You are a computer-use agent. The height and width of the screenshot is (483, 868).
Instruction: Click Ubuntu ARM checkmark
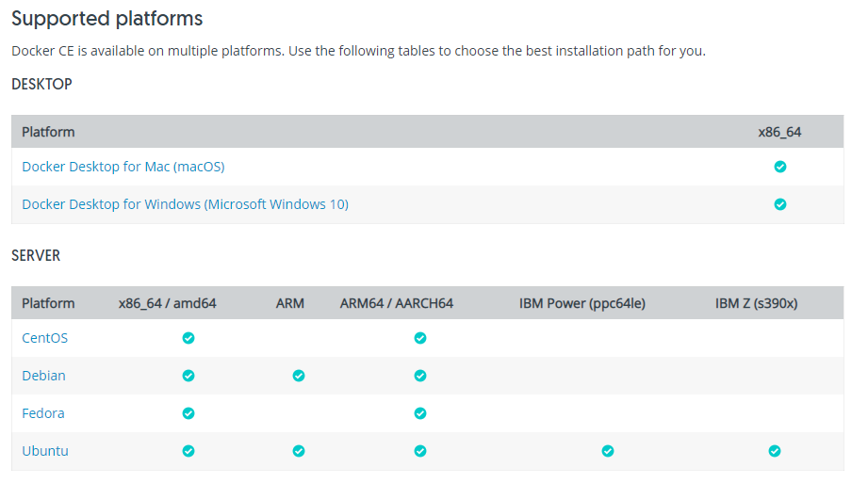tap(299, 451)
